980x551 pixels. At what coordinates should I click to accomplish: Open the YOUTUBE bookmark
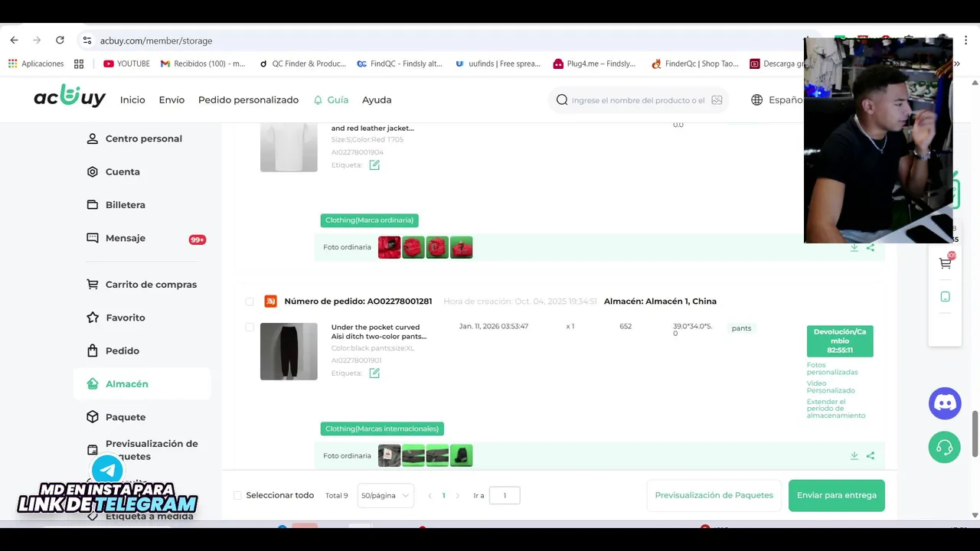click(x=127, y=64)
